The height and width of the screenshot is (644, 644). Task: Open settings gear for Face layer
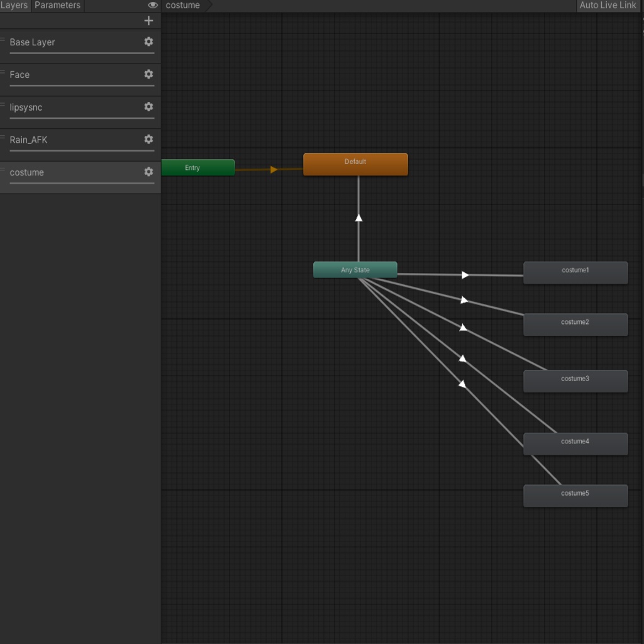pos(148,74)
